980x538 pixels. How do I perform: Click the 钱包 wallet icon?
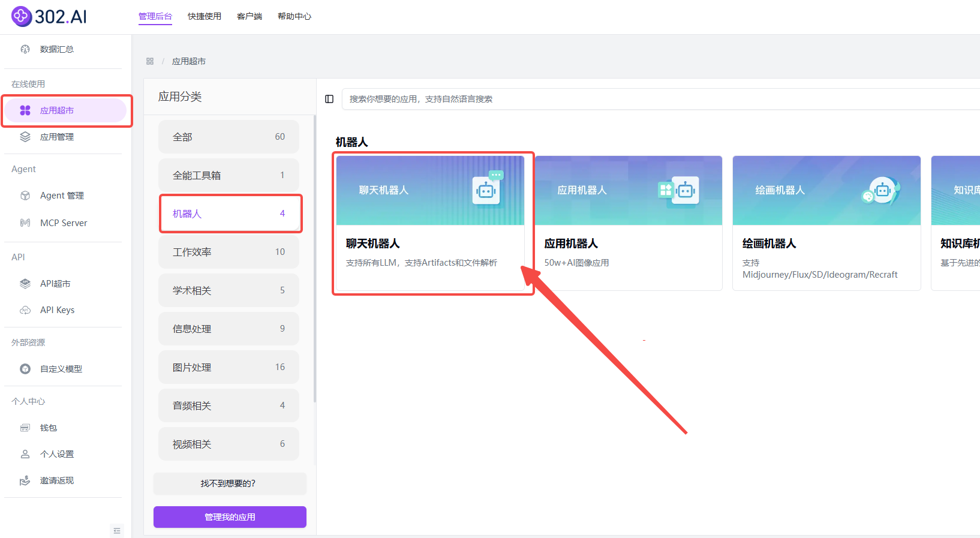[x=25, y=428]
